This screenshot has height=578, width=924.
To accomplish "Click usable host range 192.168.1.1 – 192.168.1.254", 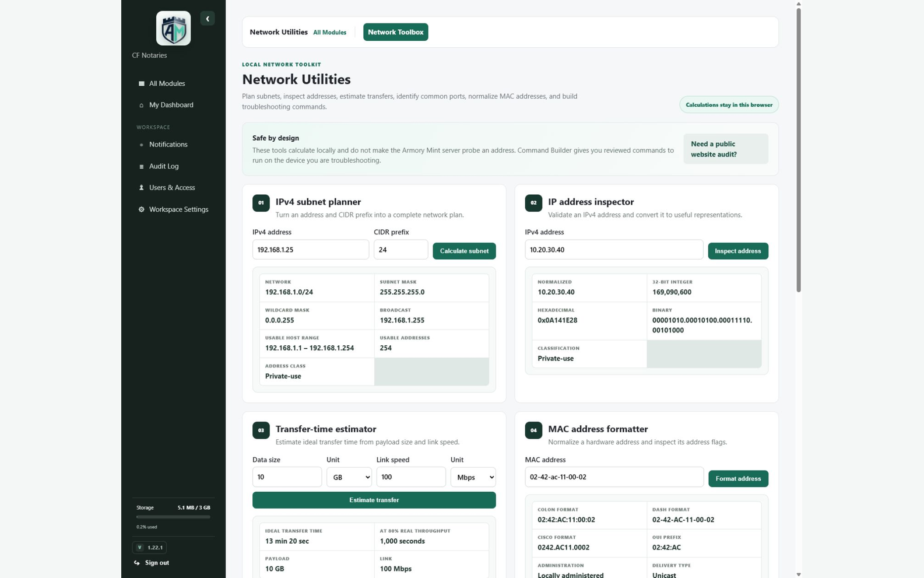I will [x=310, y=348].
